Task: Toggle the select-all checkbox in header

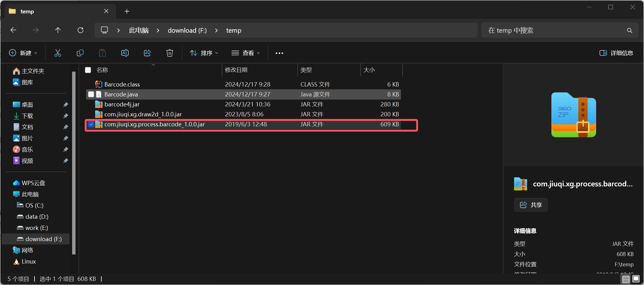Action: tap(88, 70)
